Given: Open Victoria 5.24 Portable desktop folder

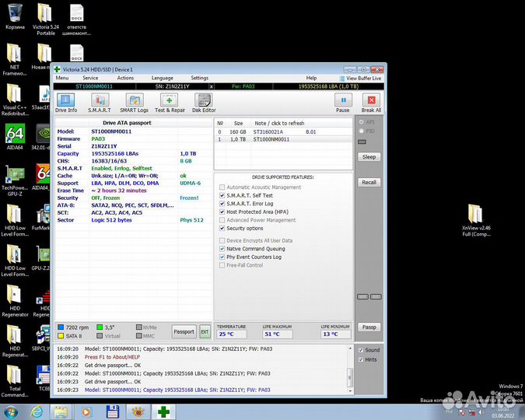Looking at the screenshot, I should pyautogui.click(x=46, y=19).
